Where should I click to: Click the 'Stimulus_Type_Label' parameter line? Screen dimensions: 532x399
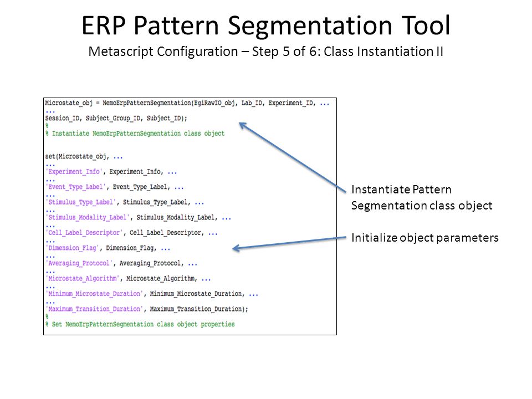pos(125,202)
